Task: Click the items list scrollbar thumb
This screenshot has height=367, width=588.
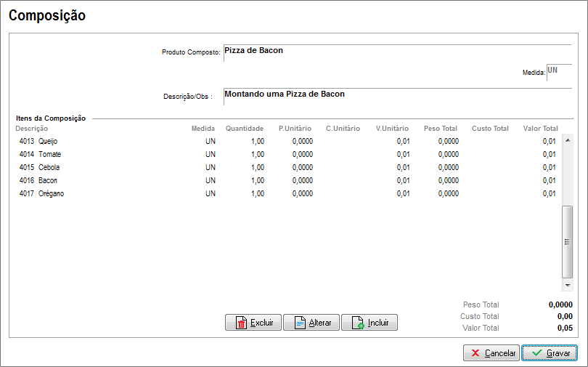Action: click(567, 241)
